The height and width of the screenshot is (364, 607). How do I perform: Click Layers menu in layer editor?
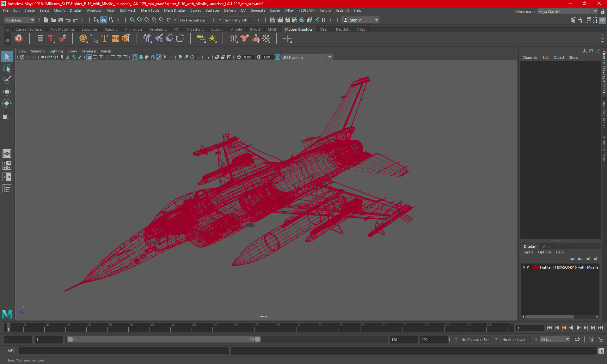coord(528,252)
